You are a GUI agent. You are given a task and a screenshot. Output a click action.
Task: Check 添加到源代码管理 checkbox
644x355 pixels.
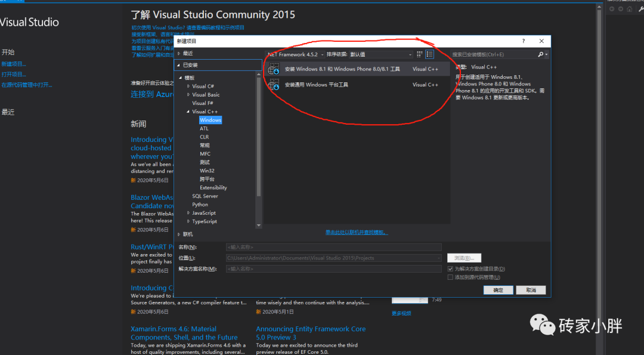click(450, 277)
